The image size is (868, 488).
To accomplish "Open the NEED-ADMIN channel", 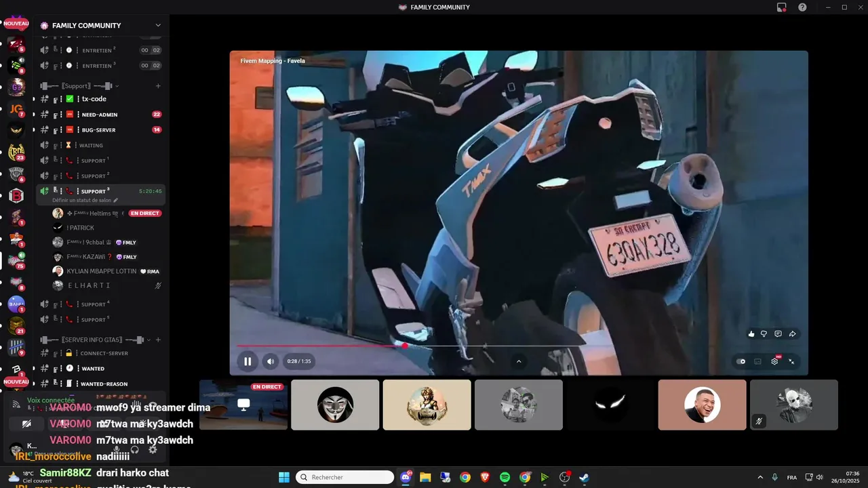I will point(101,115).
